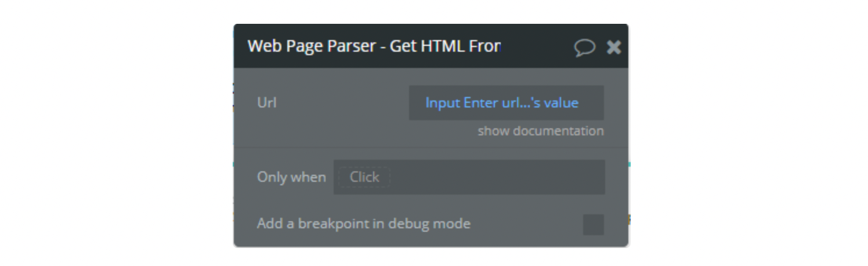The width and height of the screenshot is (868, 266).
Task: Click the dashed Click placeholder in Only when
Action: point(364,177)
